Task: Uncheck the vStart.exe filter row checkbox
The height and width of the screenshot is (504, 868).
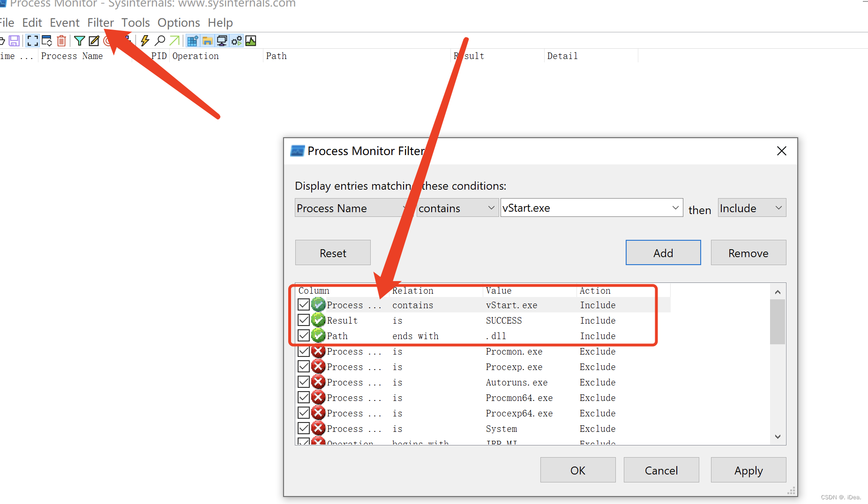Action: [x=304, y=304]
